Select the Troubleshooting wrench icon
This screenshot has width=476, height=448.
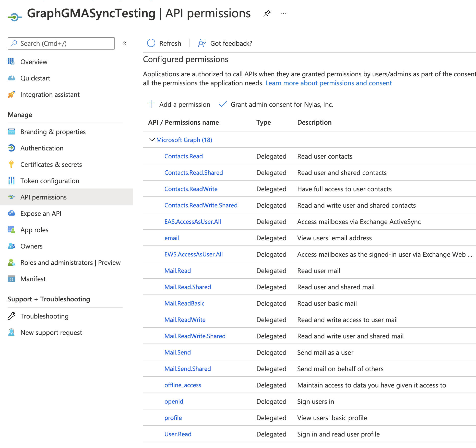pos(11,316)
